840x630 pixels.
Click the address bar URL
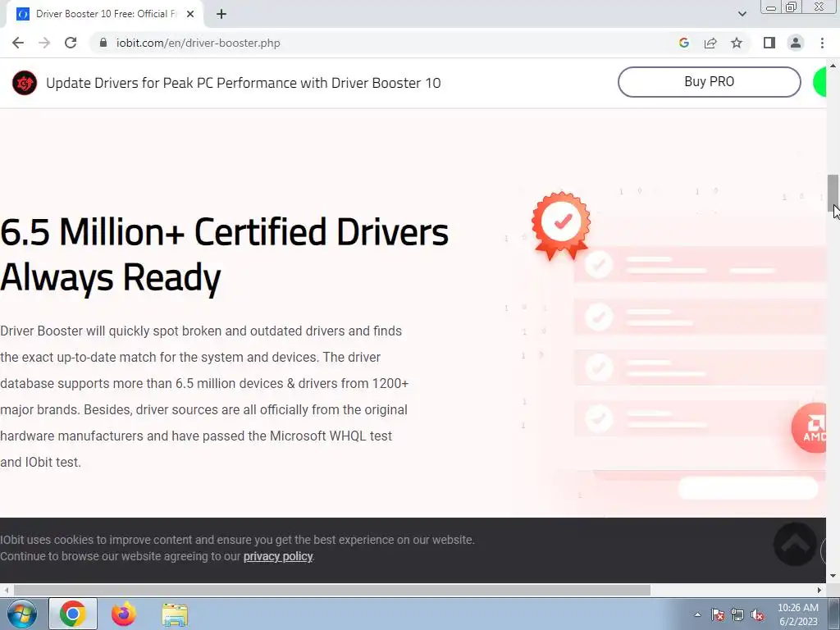(x=199, y=43)
